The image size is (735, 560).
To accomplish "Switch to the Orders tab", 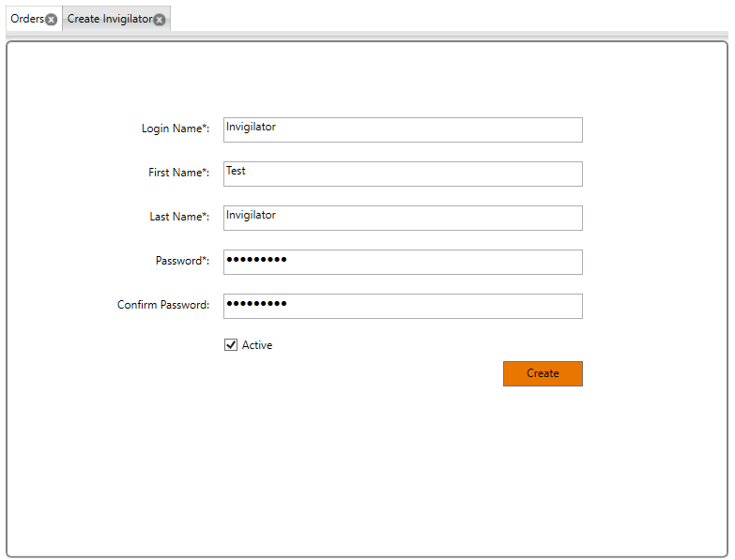I will 27,19.
